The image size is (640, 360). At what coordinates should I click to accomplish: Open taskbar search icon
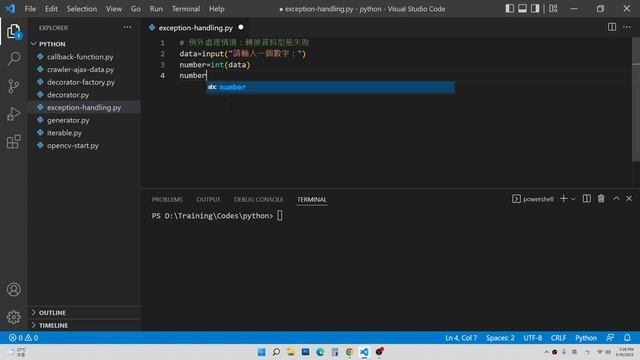(276, 352)
